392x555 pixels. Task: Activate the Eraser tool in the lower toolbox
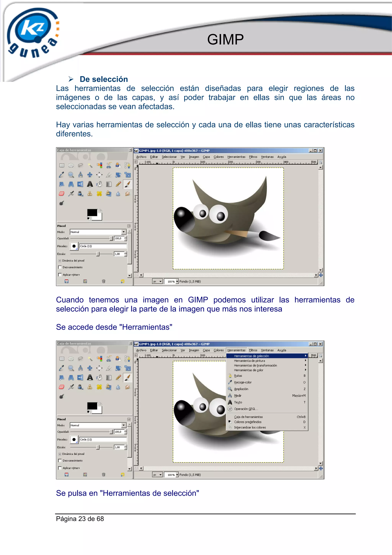click(x=62, y=387)
